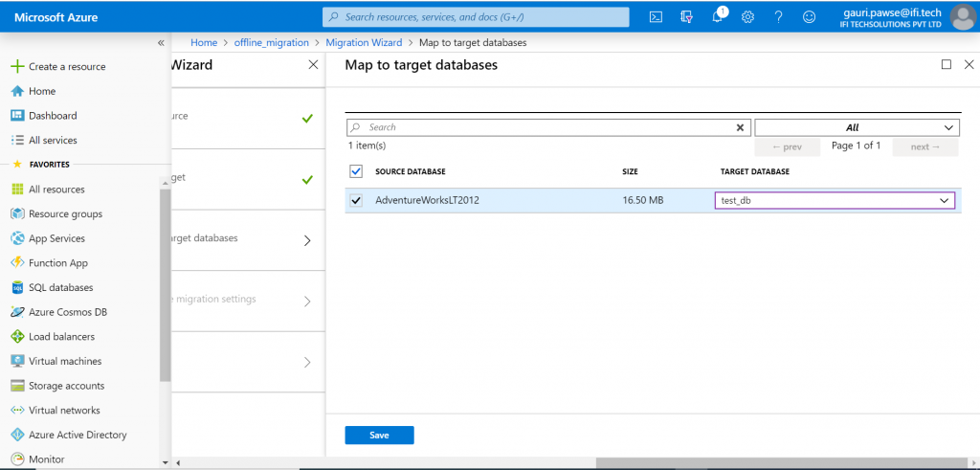Select Storage accounts in the sidebar

(67, 386)
